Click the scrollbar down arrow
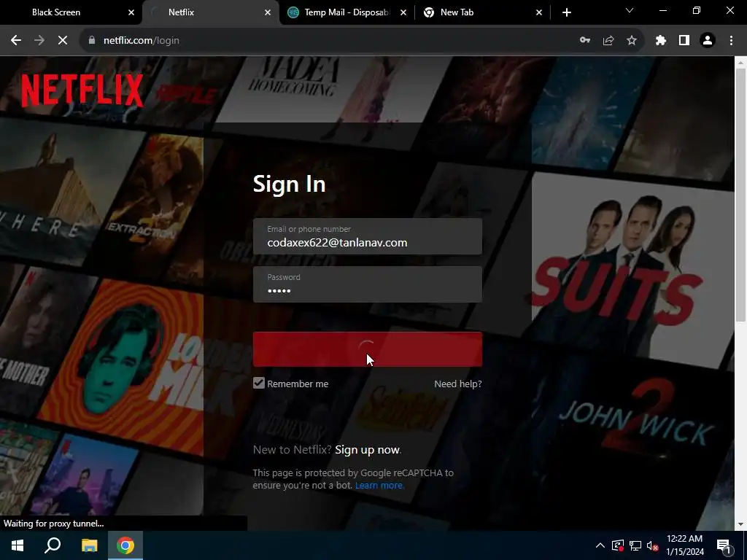Screen dimensions: 747x560 (740, 524)
